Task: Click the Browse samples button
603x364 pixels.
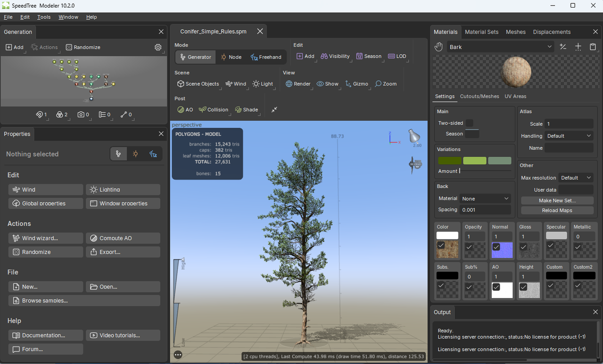Action: [x=84, y=300]
